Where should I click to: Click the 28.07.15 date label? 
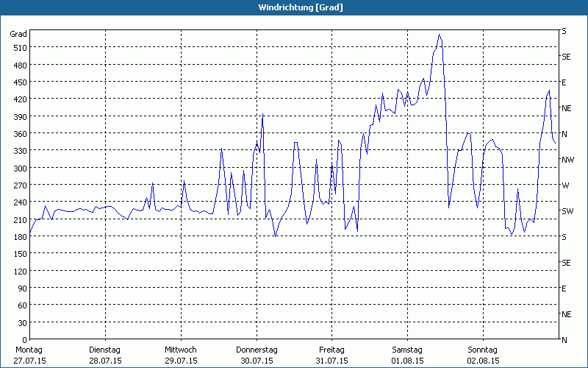pyautogui.click(x=105, y=361)
